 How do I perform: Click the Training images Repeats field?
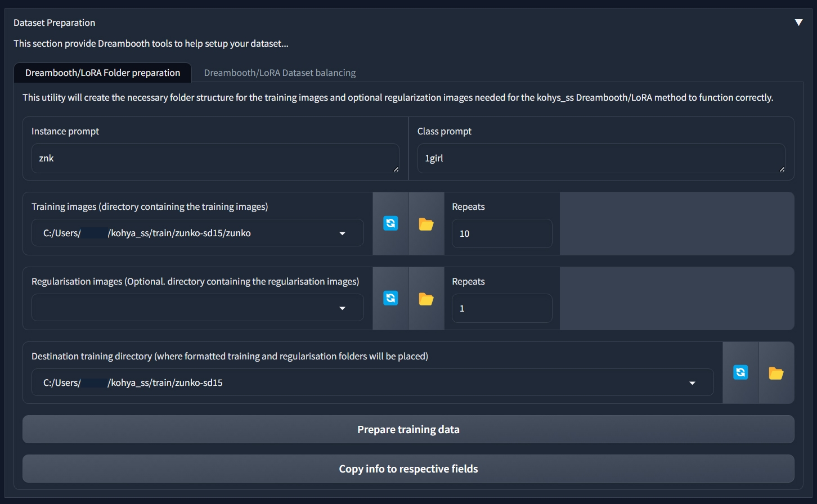click(x=502, y=233)
